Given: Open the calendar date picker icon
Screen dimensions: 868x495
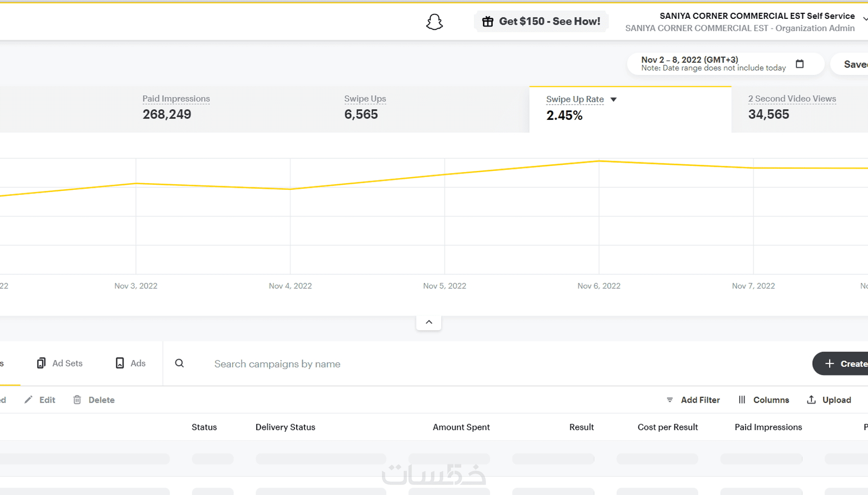Looking at the screenshot, I should 800,64.
